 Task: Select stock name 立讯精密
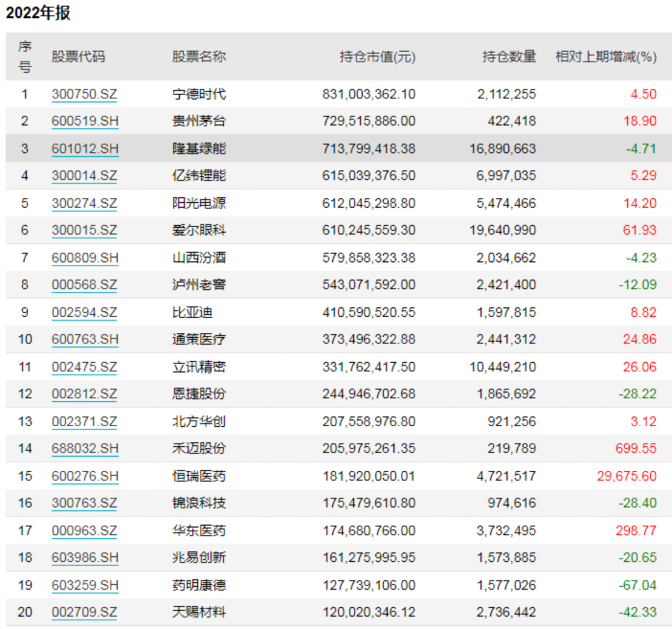[199, 367]
